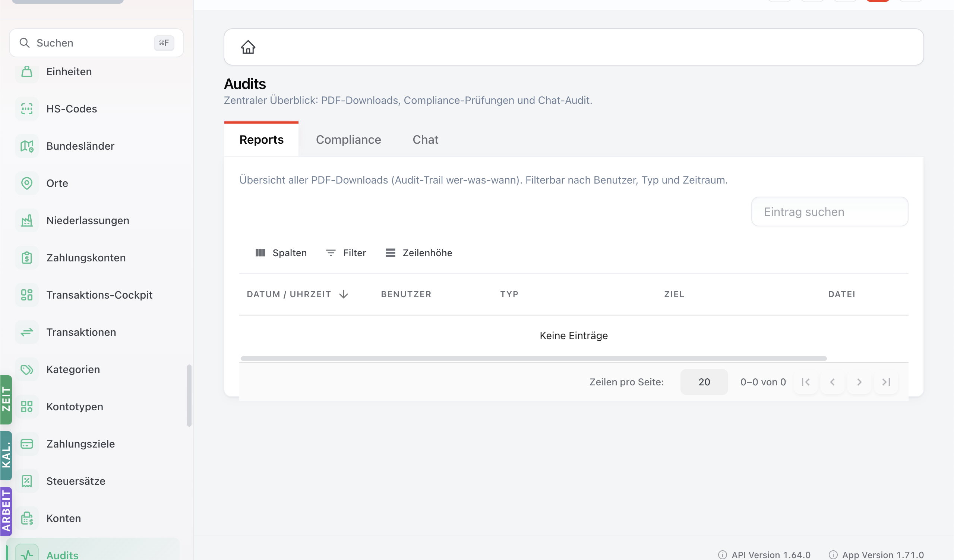Navigate to Niederlassungen
This screenshot has width=954, height=560.
click(x=88, y=220)
